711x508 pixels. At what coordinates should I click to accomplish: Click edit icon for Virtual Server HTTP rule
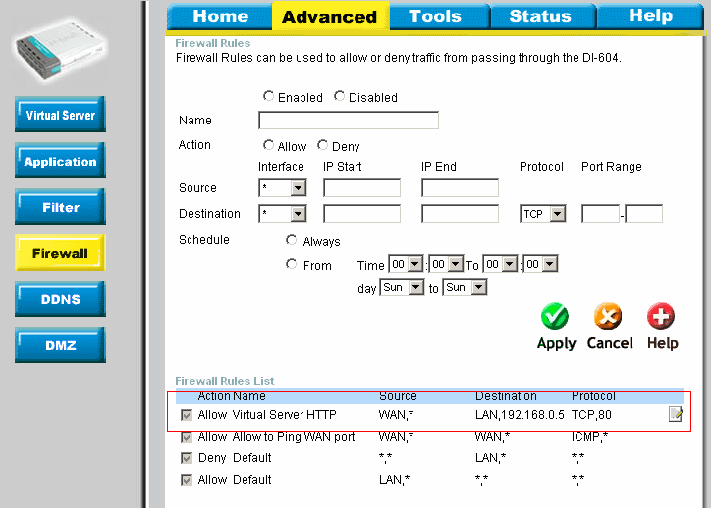click(676, 415)
